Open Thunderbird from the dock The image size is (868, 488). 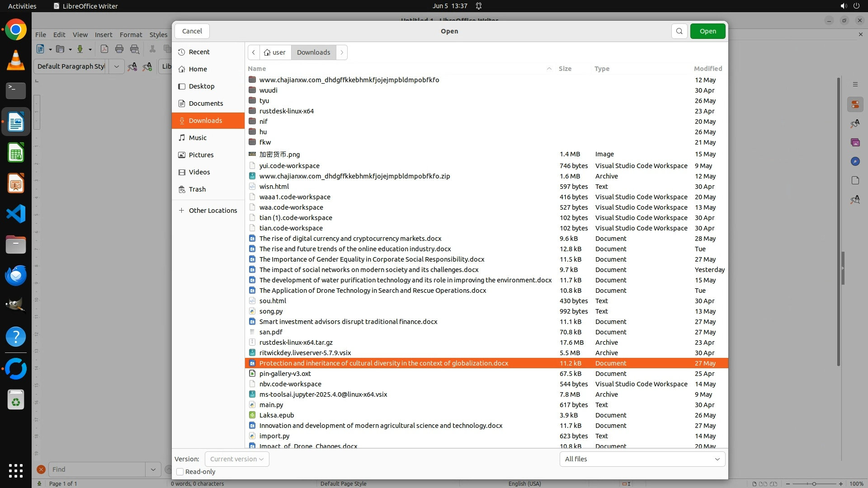(16, 275)
